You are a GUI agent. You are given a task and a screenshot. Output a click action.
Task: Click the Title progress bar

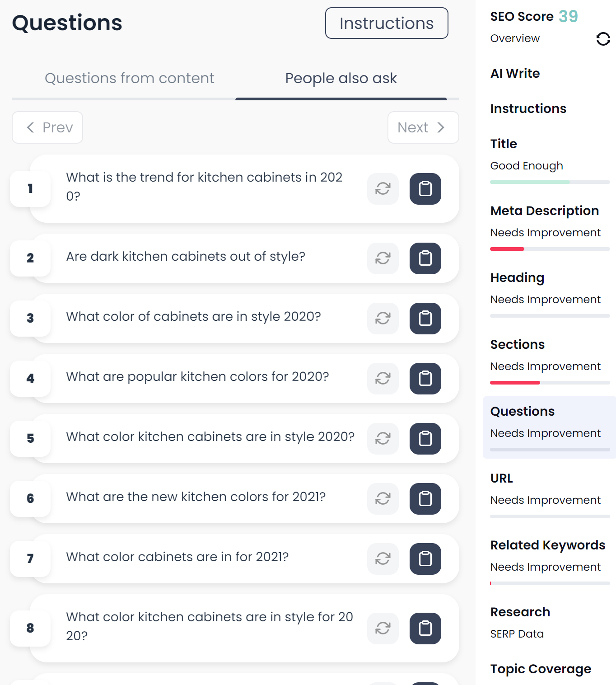pos(550,182)
